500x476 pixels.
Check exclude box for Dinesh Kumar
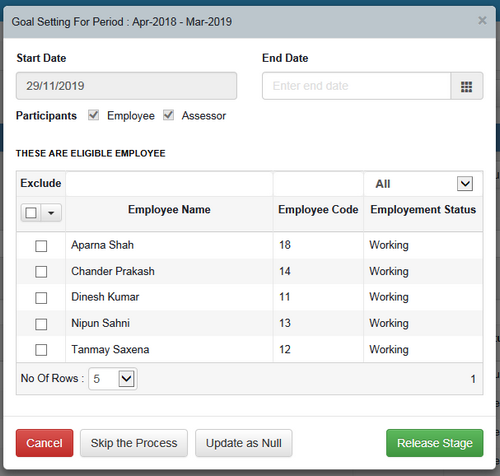tap(41, 298)
